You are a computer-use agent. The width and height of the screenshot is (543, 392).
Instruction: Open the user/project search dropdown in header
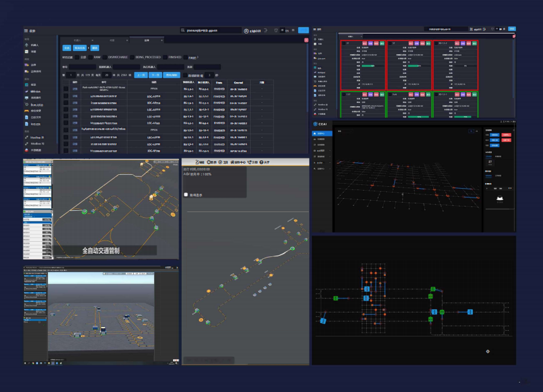(210, 30)
